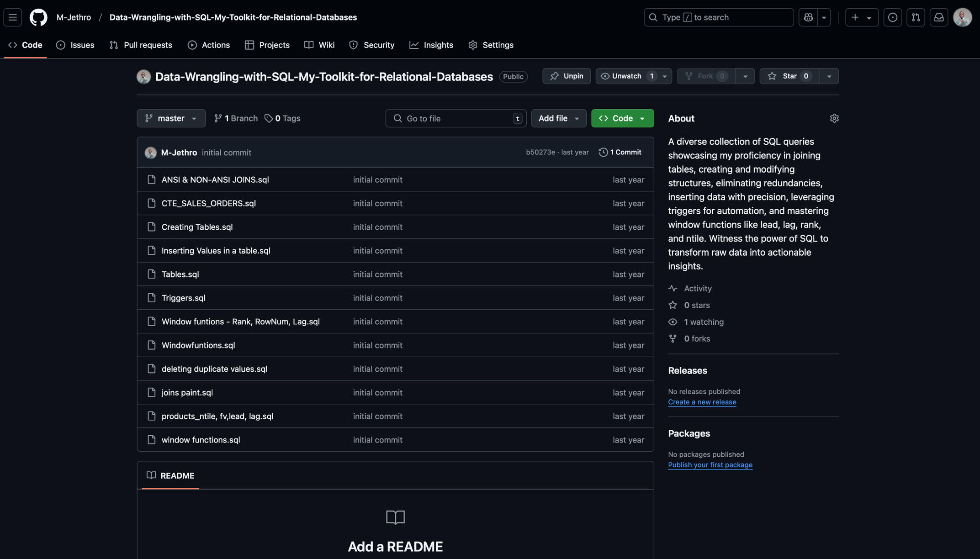Expand the master branch dropdown

pos(171,118)
